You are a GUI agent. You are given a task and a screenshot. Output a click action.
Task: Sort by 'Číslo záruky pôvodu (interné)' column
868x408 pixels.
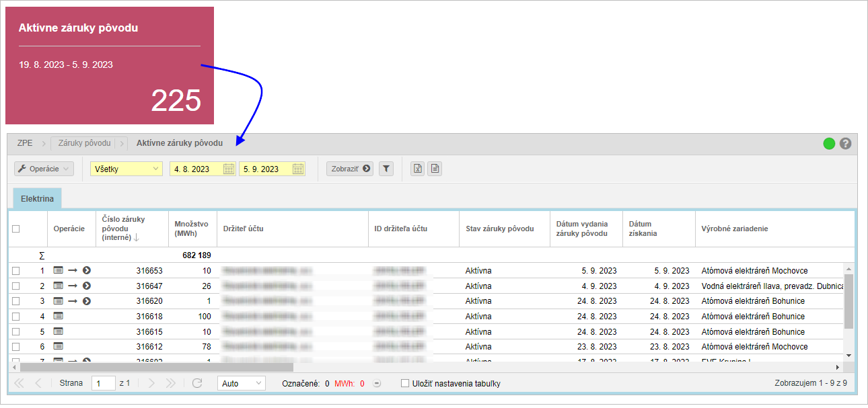tap(132, 229)
